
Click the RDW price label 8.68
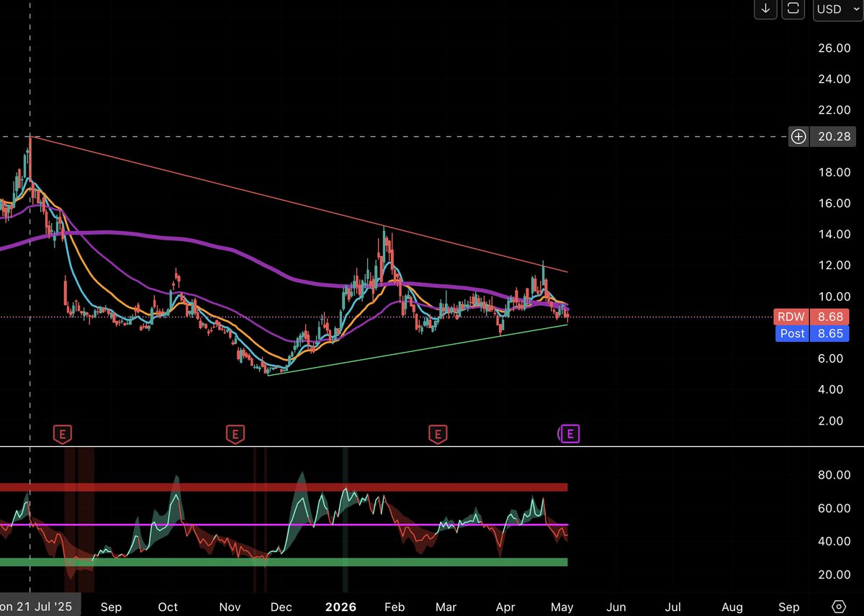point(811,317)
